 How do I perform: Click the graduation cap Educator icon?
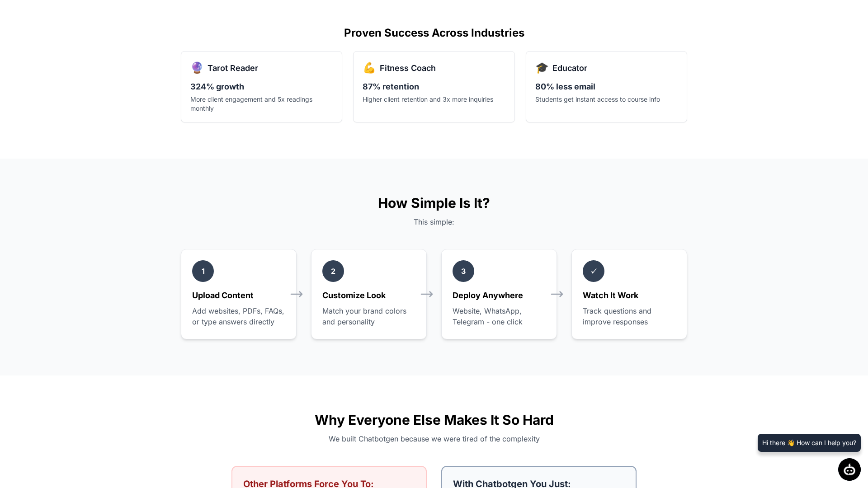(542, 68)
